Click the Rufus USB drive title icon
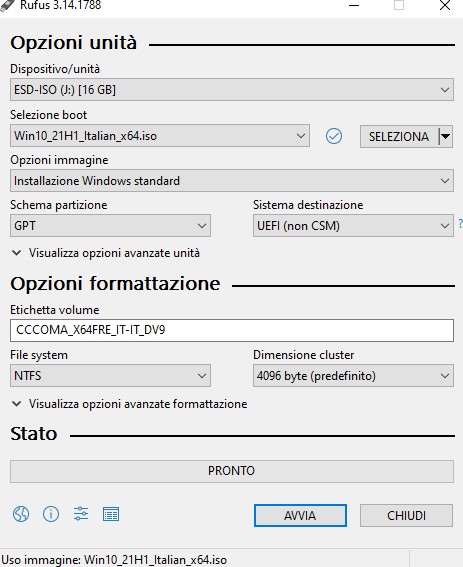This screenshot has width=463, height=567. [x=7, y=5]
